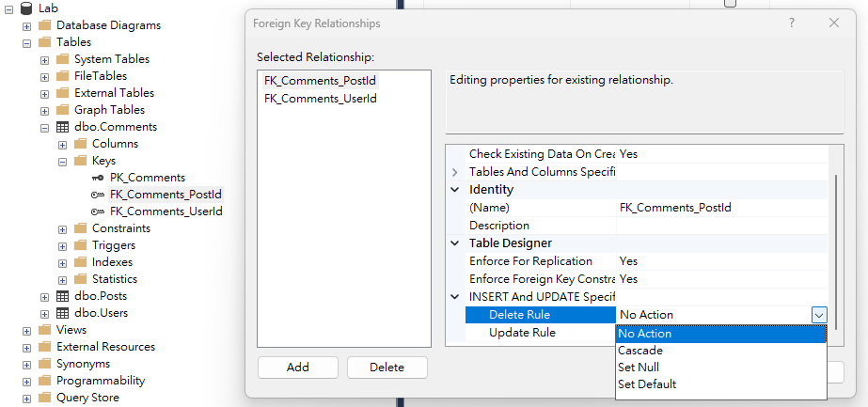Select the PK_Comments primary key icon

coord(98,178)
